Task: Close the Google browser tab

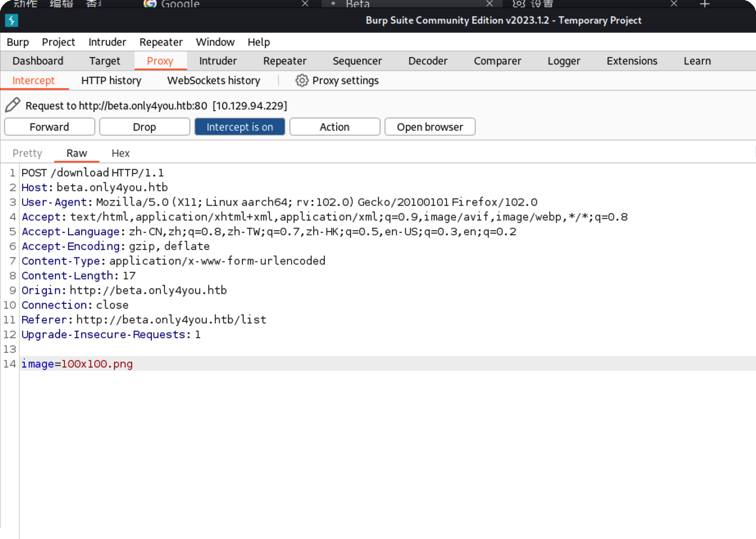Action: 305,4
